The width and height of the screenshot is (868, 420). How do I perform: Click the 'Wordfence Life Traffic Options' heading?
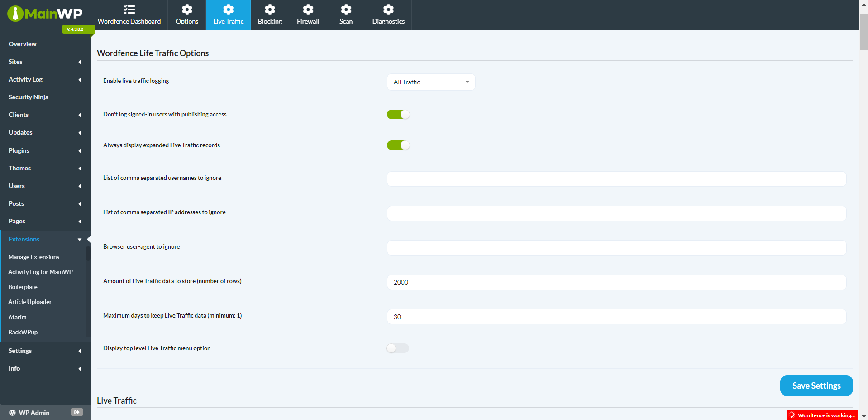tap(153, 53)
